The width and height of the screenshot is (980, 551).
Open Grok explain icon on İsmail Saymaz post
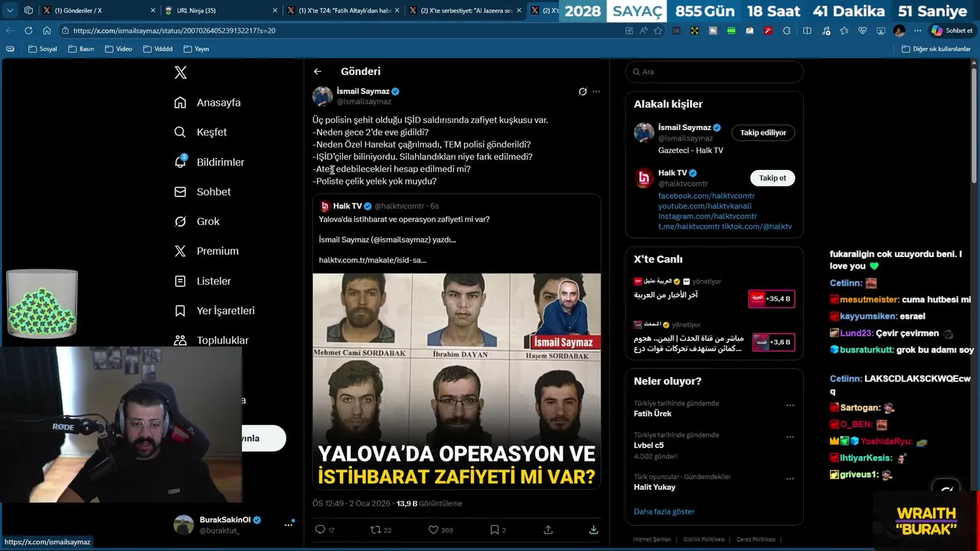583,91
